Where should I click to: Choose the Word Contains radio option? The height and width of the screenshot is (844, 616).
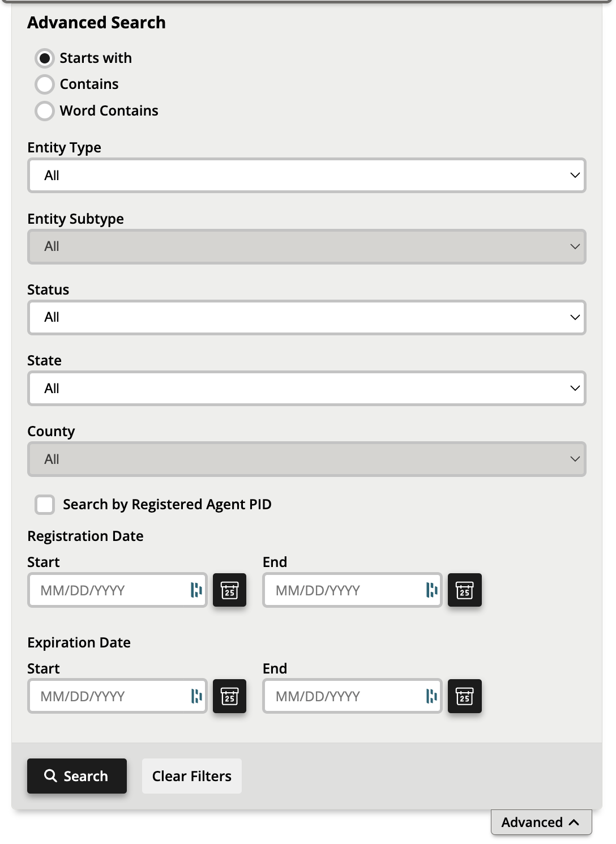click(45, 111)
